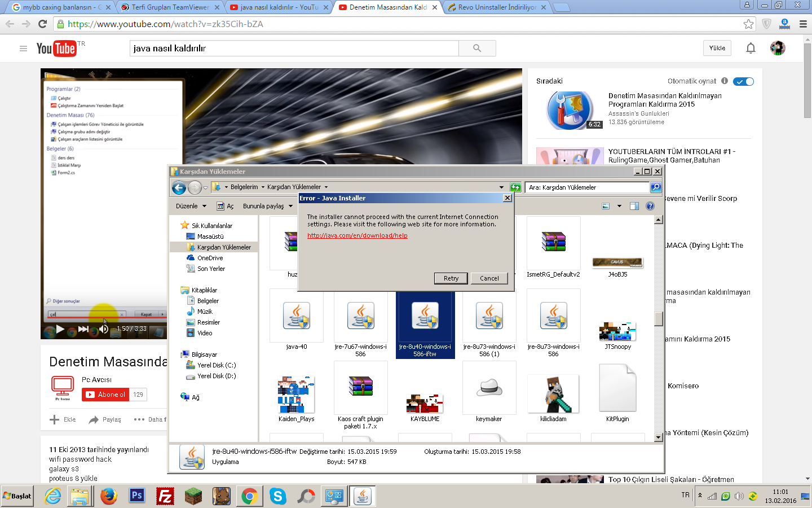Open the Chrome menu icon
The height and width of the screenshot is (508, 812).
pos(803,24)
